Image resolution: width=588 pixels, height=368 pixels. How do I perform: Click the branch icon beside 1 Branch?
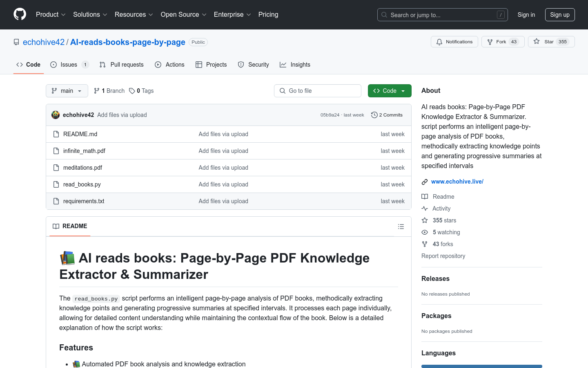coord(97,91)
